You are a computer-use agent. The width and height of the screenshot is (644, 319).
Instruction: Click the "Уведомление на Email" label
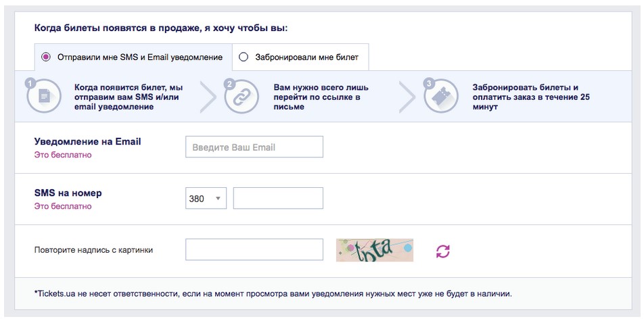[87, 142]
